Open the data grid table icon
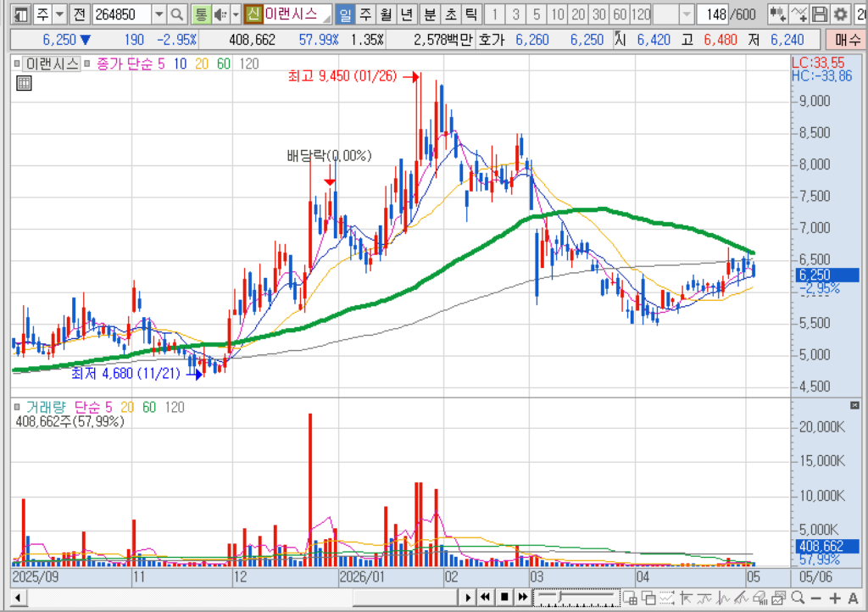The height and width of the screenshot is (612, 868). [24, 84]
